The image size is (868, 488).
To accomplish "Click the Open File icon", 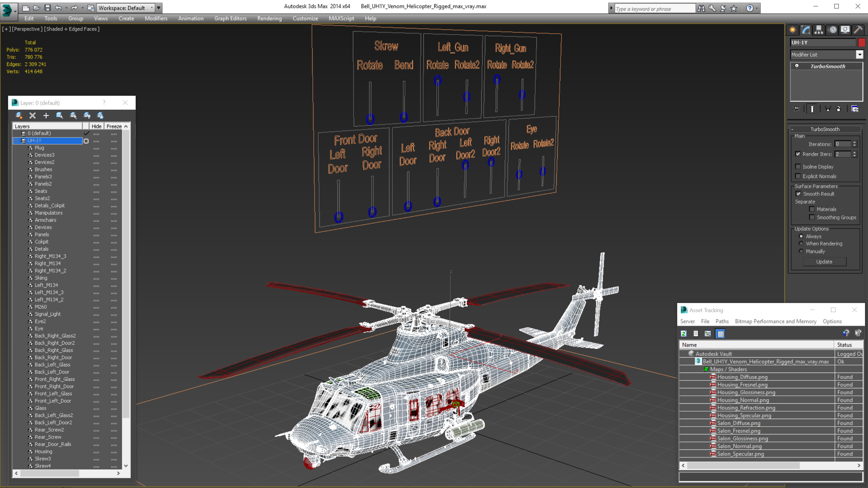I will pos(36,8).
